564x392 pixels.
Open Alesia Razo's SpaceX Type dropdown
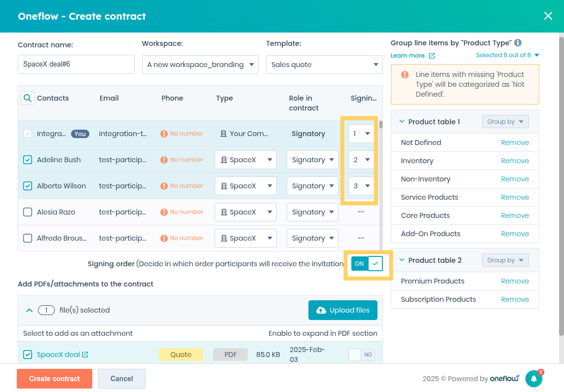pyautogui.click(x=246, y=213)
